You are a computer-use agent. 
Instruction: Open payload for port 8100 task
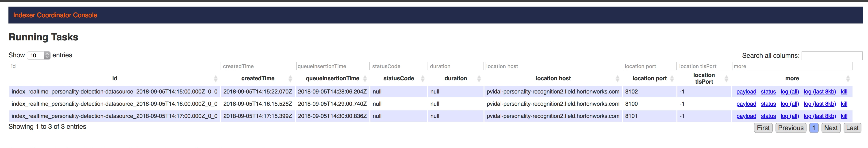pos(746,104)
